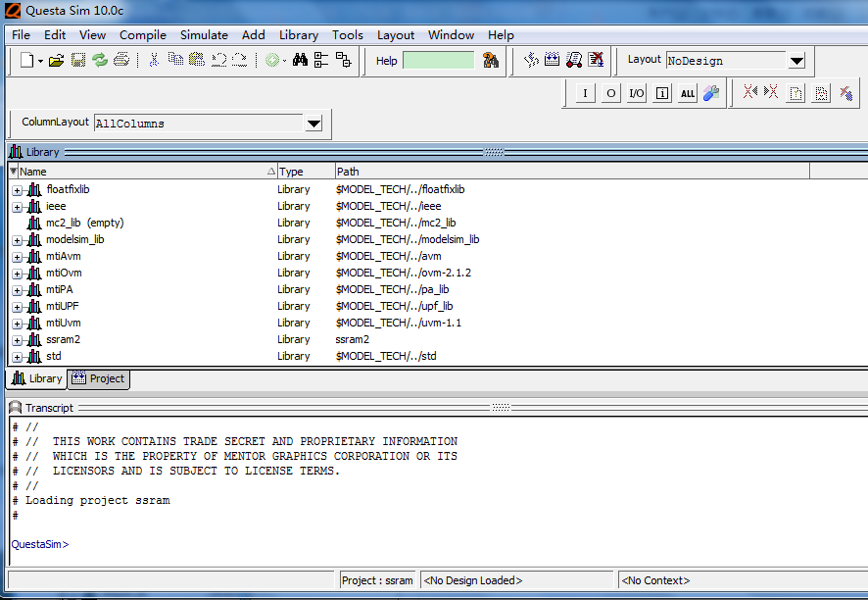Open the Compile menu
This screenshot has height=600, width=868.
click(x=143, y=35)
